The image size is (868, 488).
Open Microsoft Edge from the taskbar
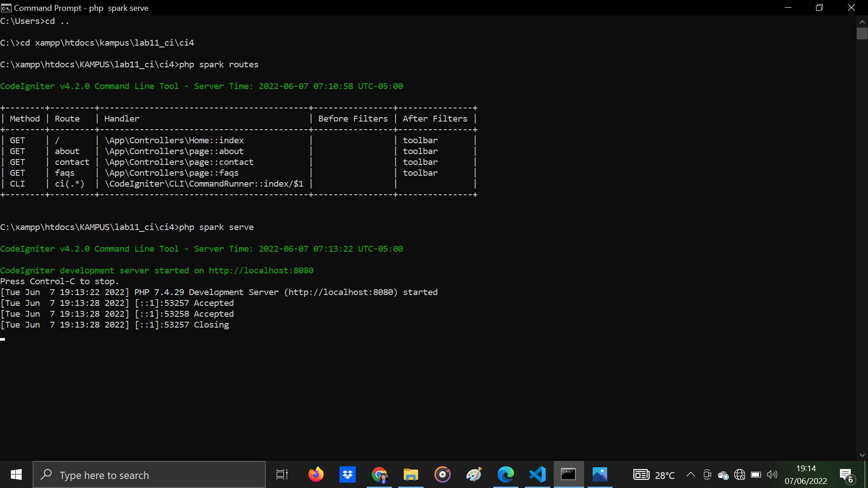tap(506, 474)
